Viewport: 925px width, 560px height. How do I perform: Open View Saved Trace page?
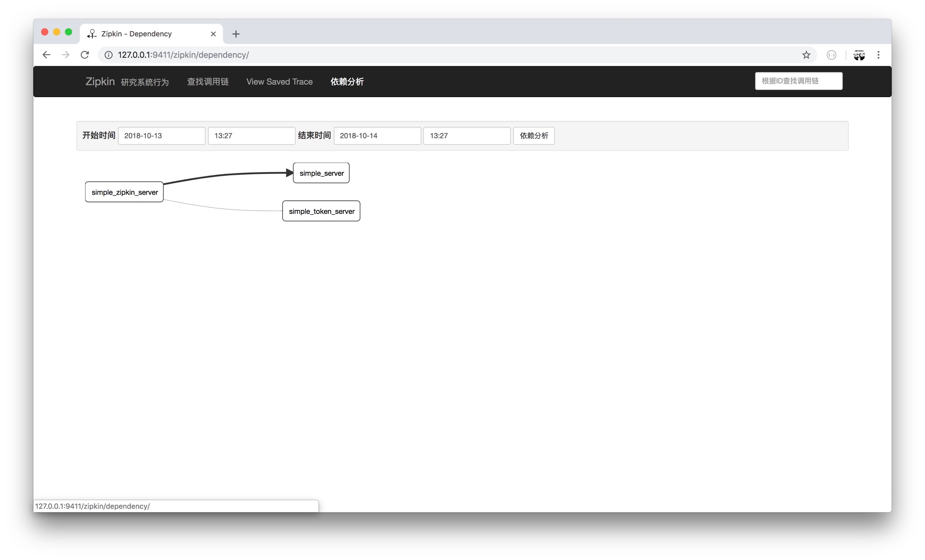(x=279, y=81)
